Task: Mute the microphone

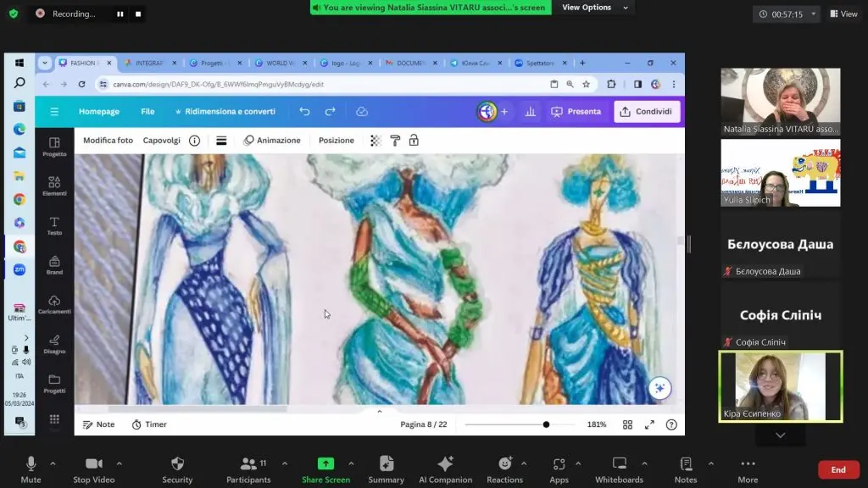Action: tap(31, 464)
